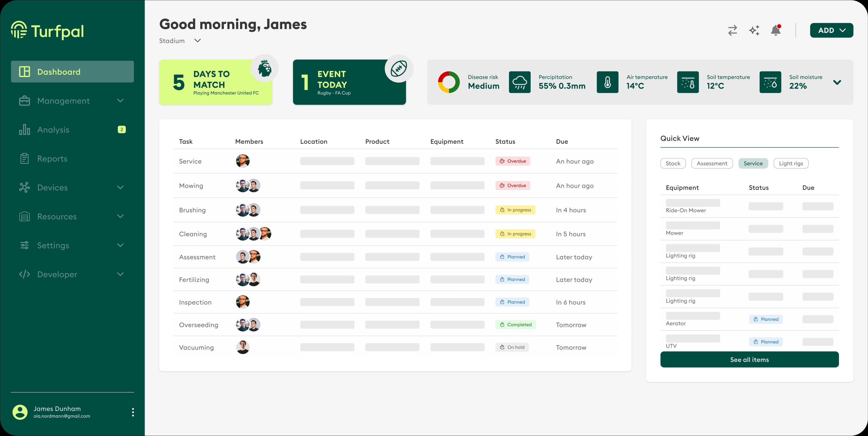Toggle the Service filter chip
The width and height of the screenshot is (868, 436).
(x=753, y=163)
